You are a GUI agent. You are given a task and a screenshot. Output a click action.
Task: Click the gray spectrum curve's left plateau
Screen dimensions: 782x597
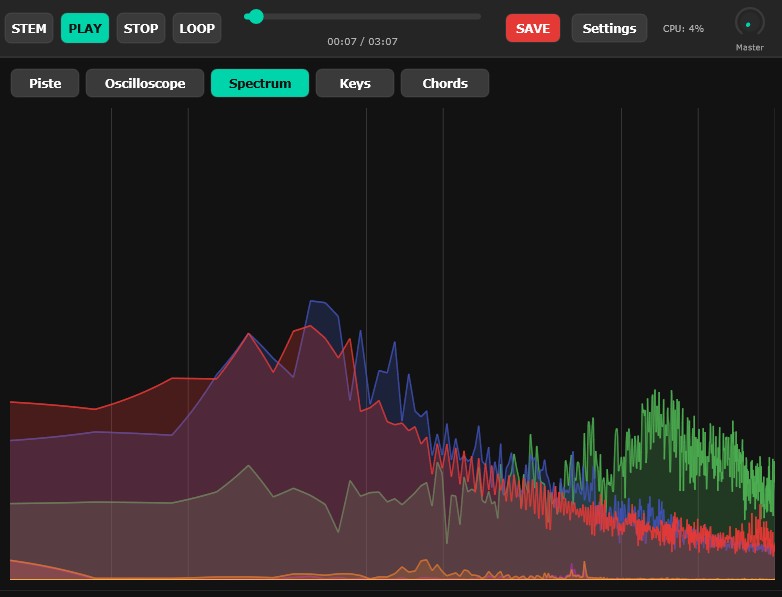point(100,502)
